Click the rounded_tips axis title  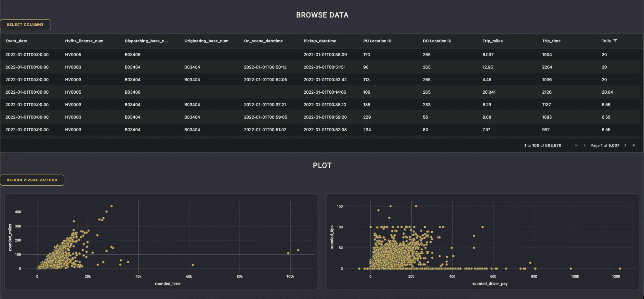332,238
